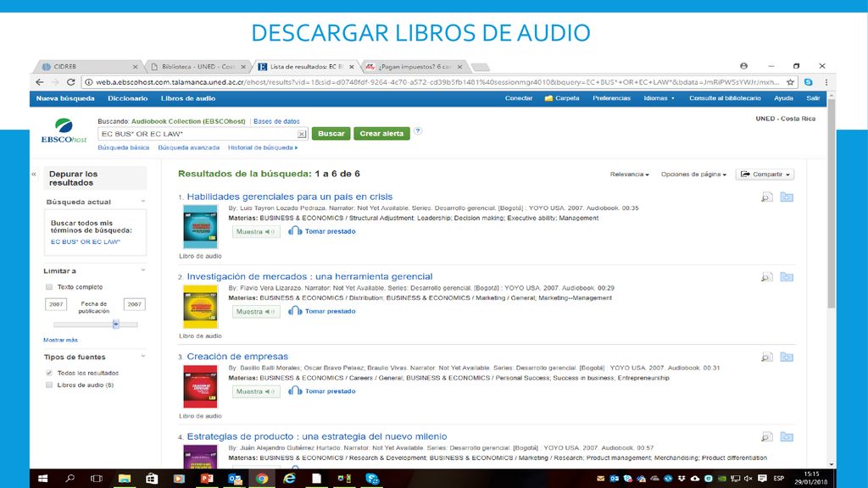Collapse the left panel with double-arrow icon
Image resolution: width=868 pixels, height=488 pixels.
click(x=34, y=174)
